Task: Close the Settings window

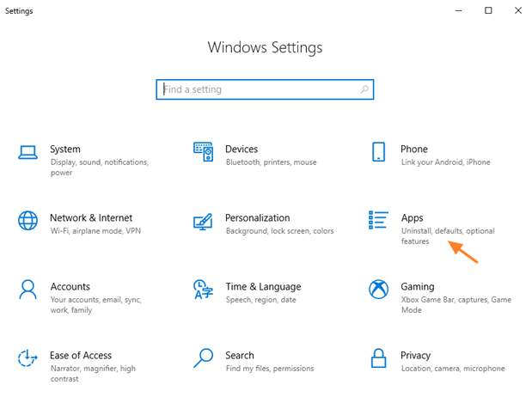Action: [x=518, y=10]
